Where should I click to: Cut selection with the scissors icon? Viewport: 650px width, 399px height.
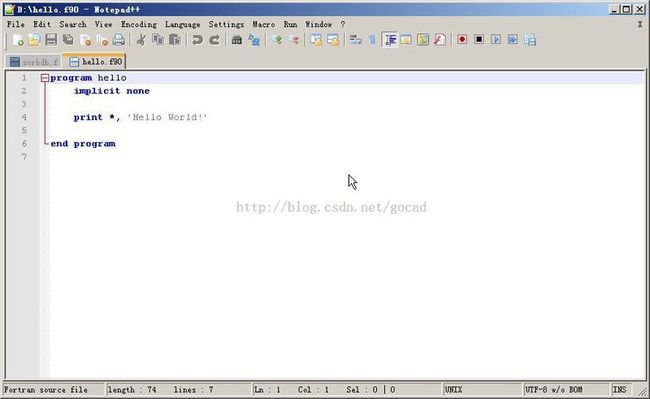coord(141,40)
